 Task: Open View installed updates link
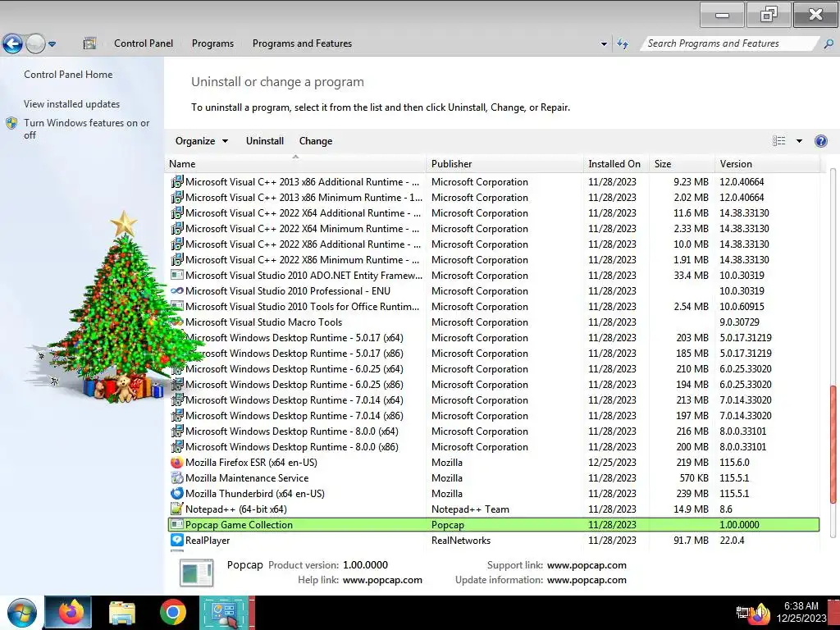pyautogui.click(x=72, y=104)
